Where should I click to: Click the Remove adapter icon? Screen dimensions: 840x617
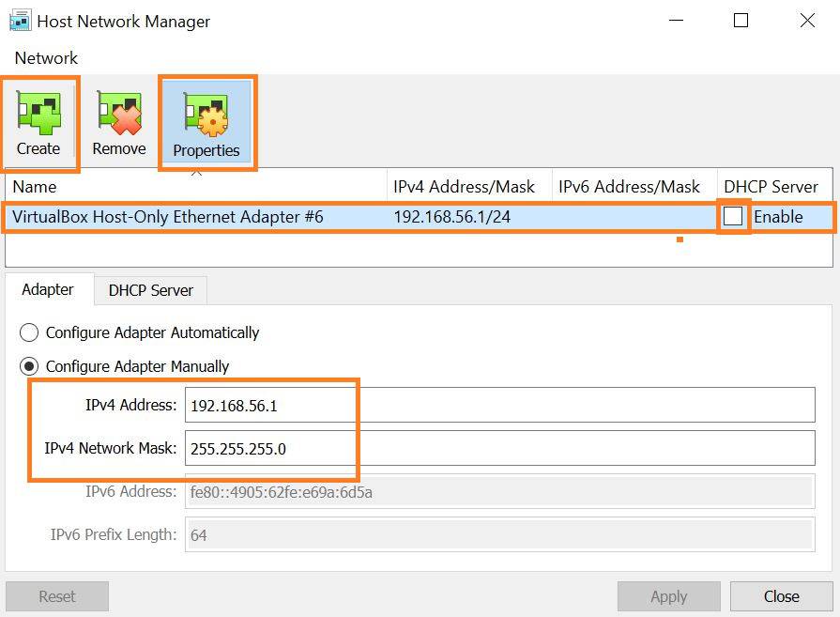119,114
